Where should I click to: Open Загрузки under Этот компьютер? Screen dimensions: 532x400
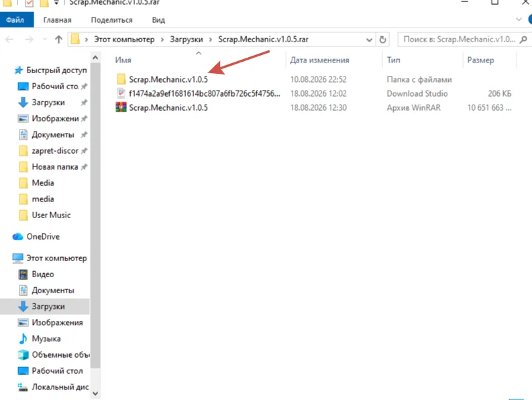point(48,306)
